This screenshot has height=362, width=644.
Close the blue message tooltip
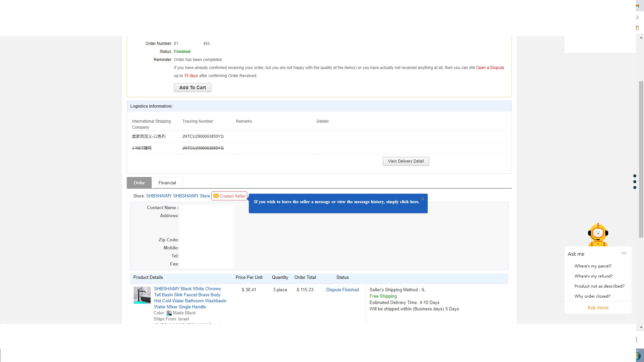pyautogui.click(x=423, y=199)
